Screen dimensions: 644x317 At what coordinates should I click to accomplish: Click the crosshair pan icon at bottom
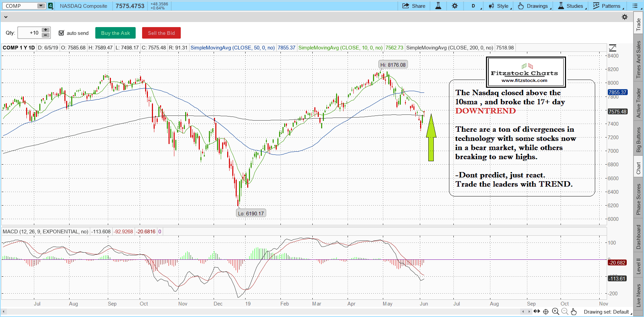tap(546, 312)
